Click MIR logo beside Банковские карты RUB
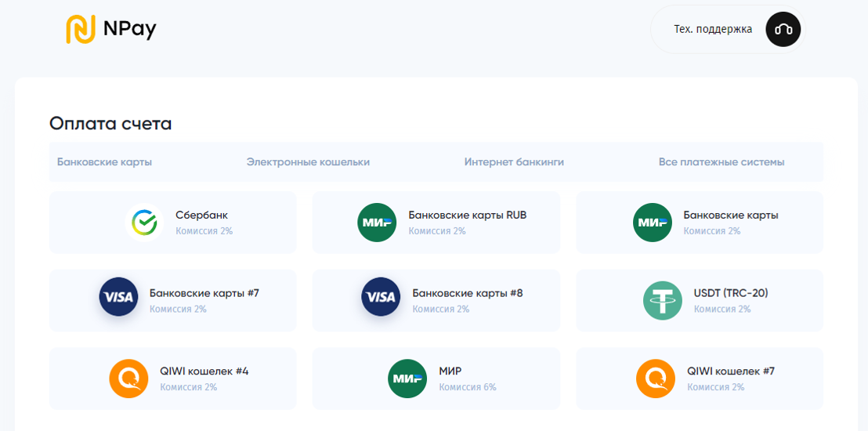This screenshot has height=431, width=868. coord(377,223)
